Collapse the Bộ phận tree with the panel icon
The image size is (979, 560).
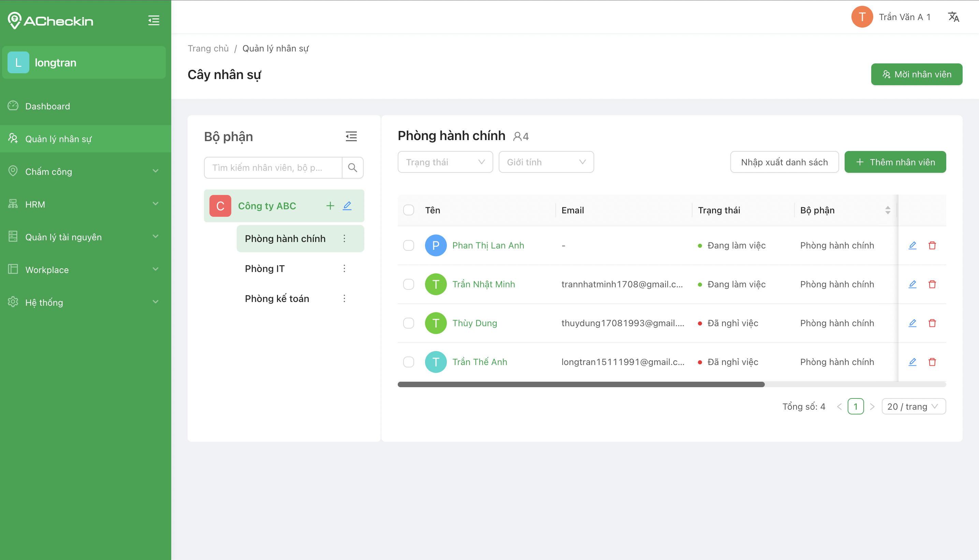(x=351, y=137)
